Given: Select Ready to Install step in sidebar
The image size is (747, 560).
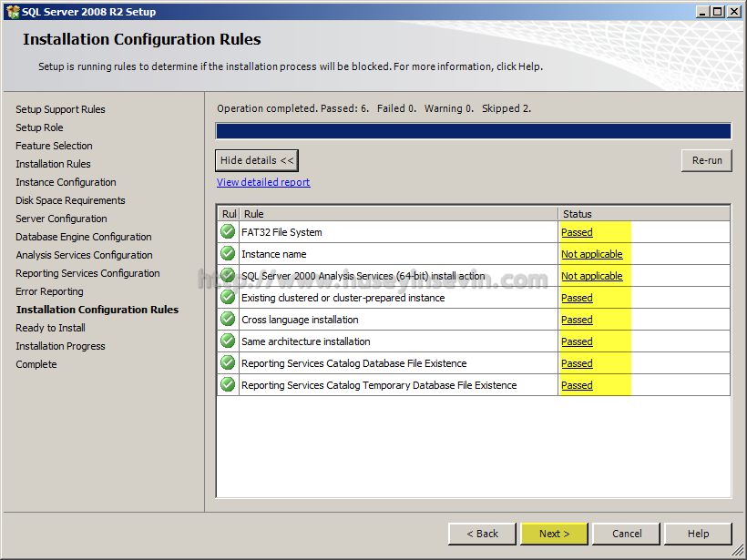Looking at the screenshot, I should [50, 328].
